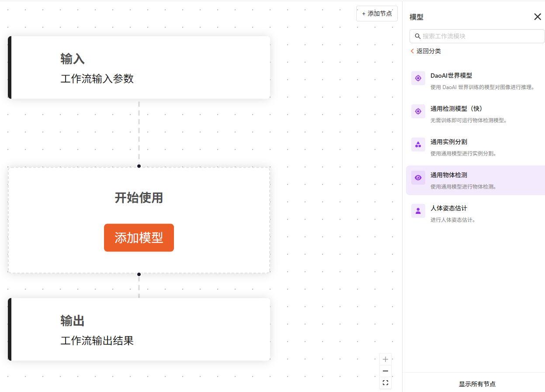The width and height of the screenshot is (545, 392).
Task: Click the 通用物体检测 eye icon
Action: (418, 178)
